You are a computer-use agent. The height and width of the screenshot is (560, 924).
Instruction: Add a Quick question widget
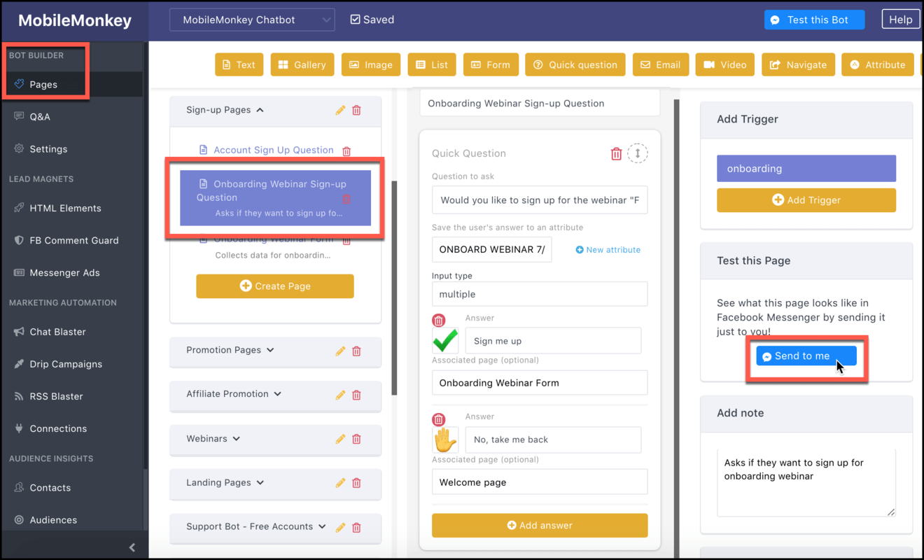point(575,64)
